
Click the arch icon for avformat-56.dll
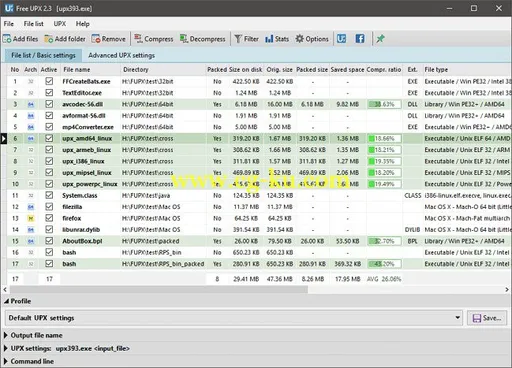click(x=31, y=116)
